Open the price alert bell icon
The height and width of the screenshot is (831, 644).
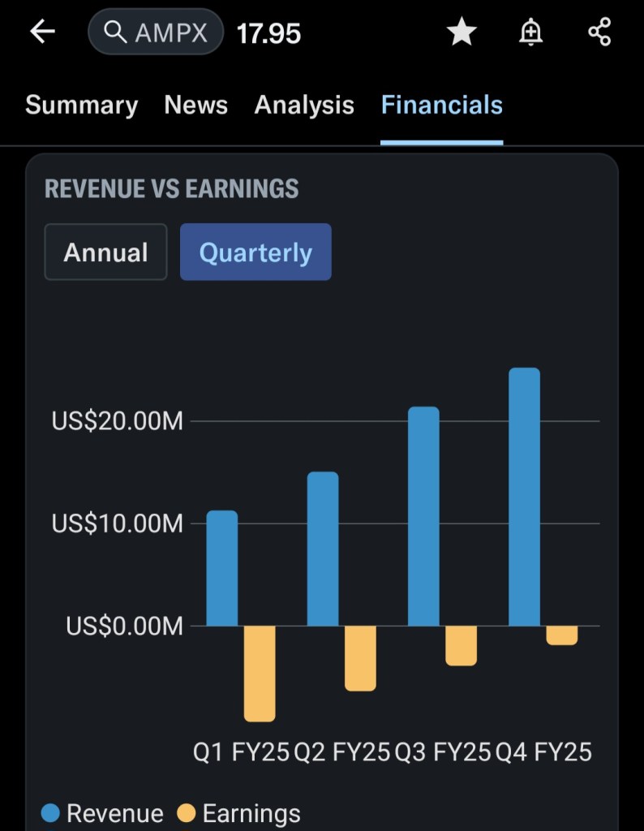pyautogui.click(x=530, y=32)
